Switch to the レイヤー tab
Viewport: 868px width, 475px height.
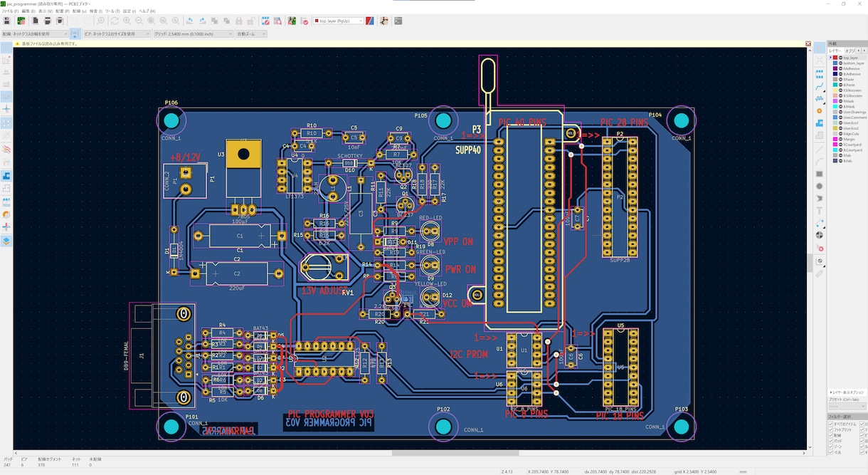835,51
